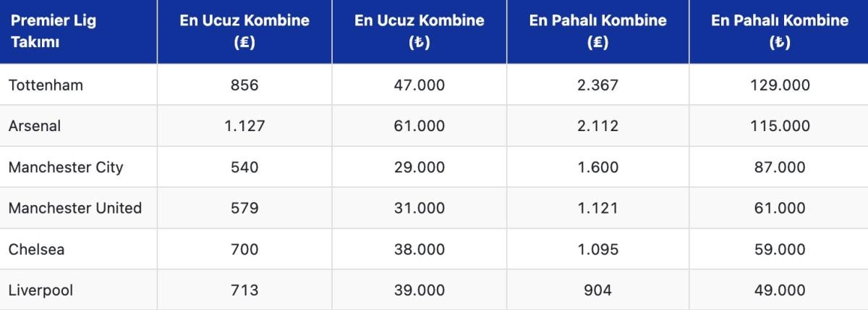Click the Premier Lig Takımı column header
The width and height of the screenshot is (868, 310).
[x=53, y=31]
